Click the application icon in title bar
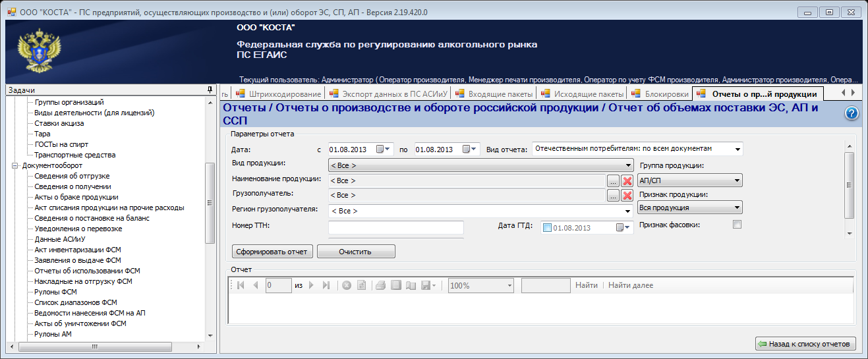The width and height of the screenshot is (868, 359). click(x=12, y=12)
